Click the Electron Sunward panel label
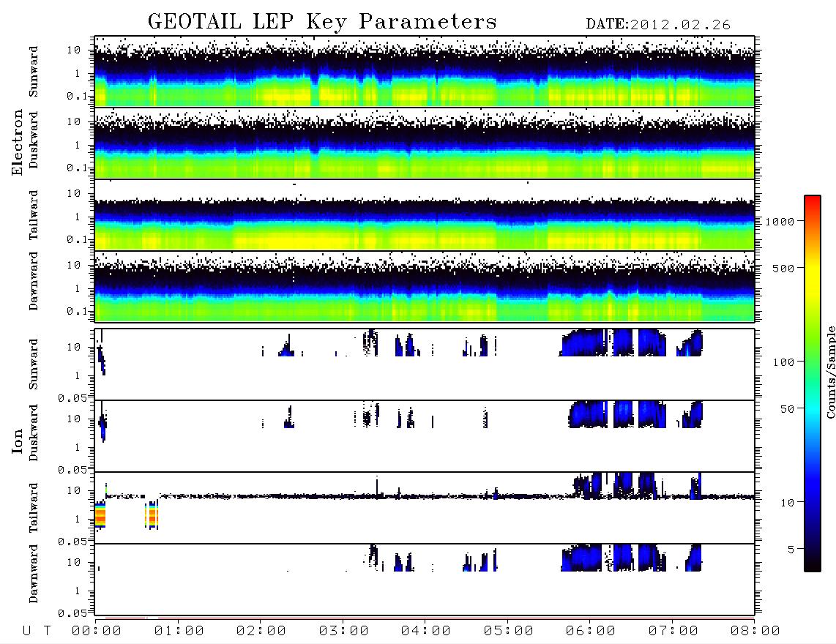This screenshot has width=836, height=644. [34, 72]
